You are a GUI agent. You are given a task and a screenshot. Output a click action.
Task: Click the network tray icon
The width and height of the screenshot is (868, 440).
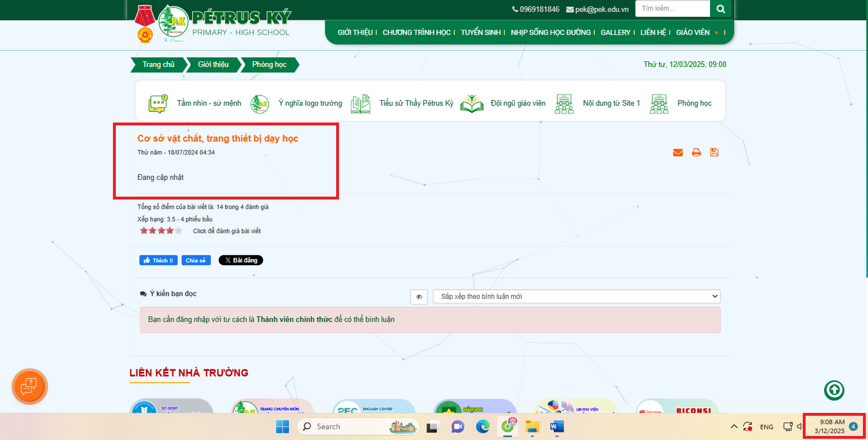[788, 427]
